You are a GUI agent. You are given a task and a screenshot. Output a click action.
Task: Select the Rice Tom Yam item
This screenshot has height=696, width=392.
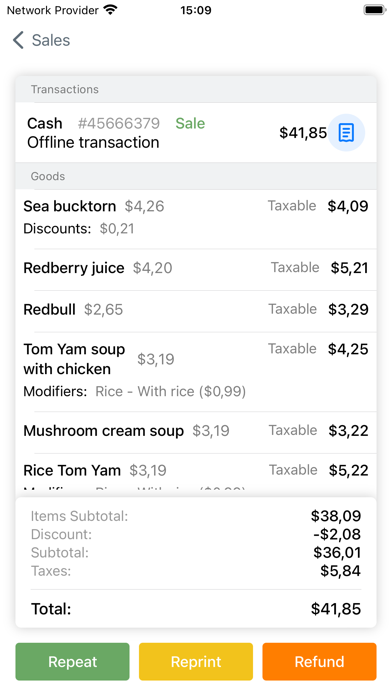(x=196, y=473)
